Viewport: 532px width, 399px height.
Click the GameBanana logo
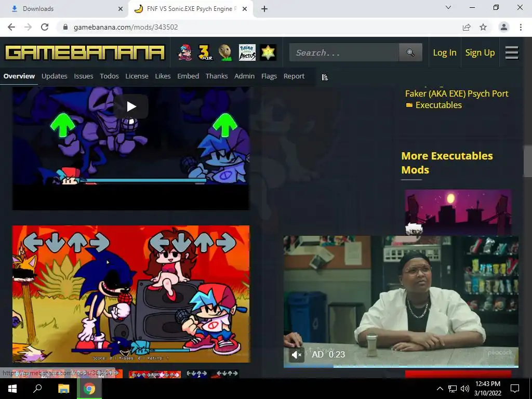(x=85, y=52)
